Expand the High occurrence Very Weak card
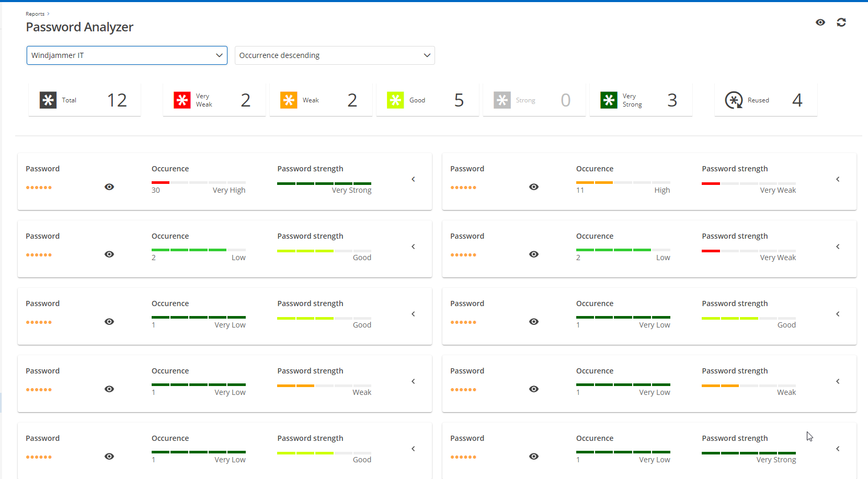 point(838,179)
